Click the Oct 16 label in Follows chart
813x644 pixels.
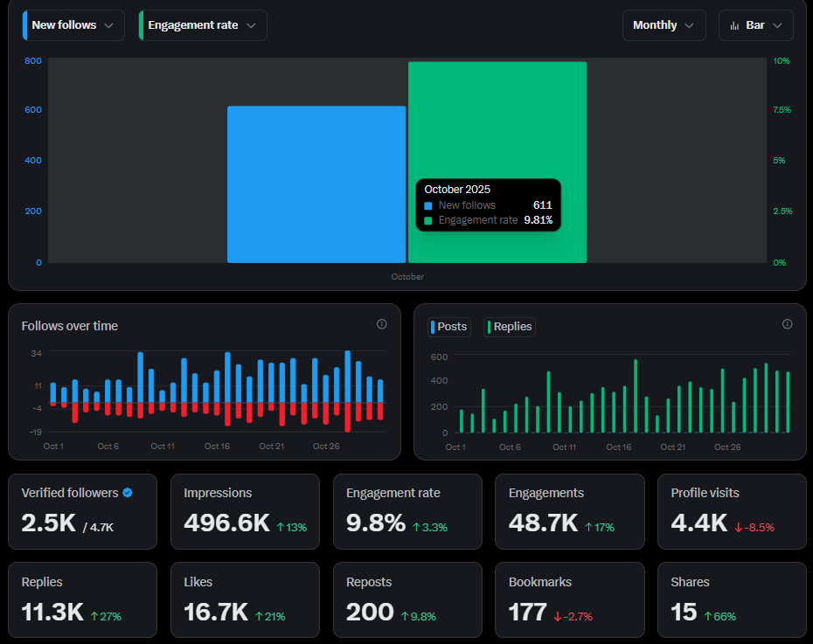(x=217, y=447)
